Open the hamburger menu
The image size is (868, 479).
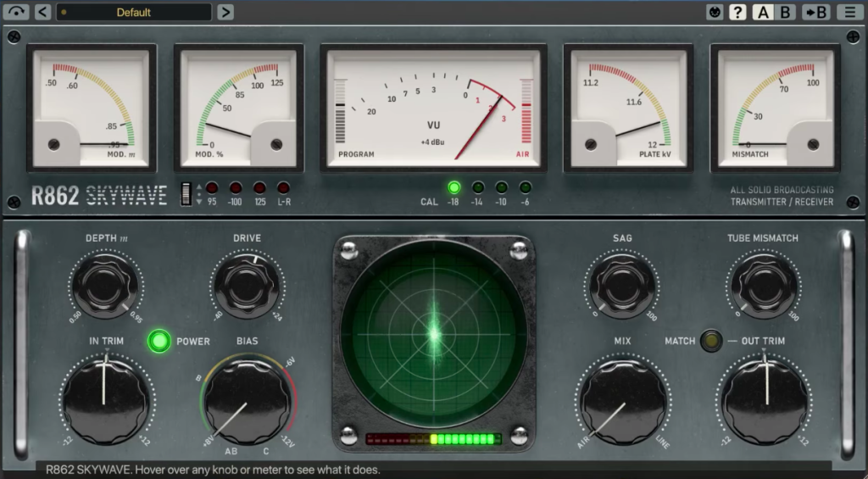[850, 12]
